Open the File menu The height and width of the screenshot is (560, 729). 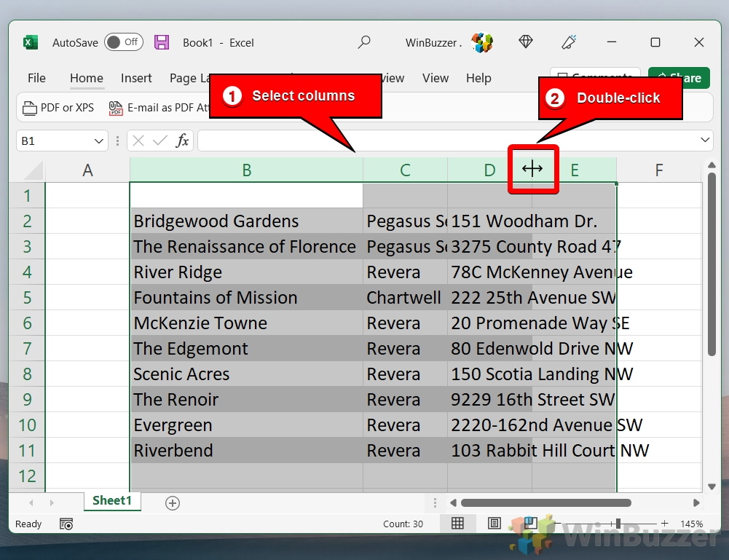(36, 78)
